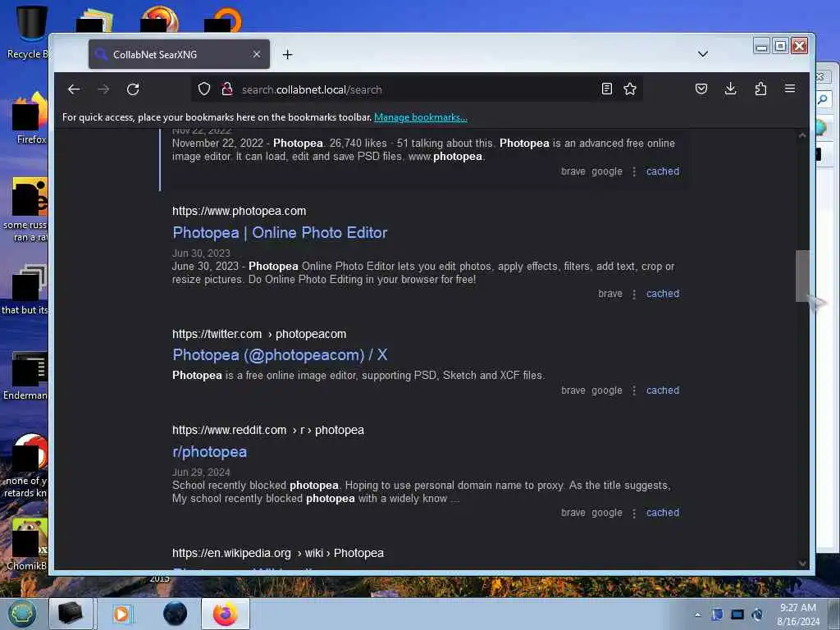Open the media player taskbar icon
This screenshot has width=840, height=630.
pos(122,614)
